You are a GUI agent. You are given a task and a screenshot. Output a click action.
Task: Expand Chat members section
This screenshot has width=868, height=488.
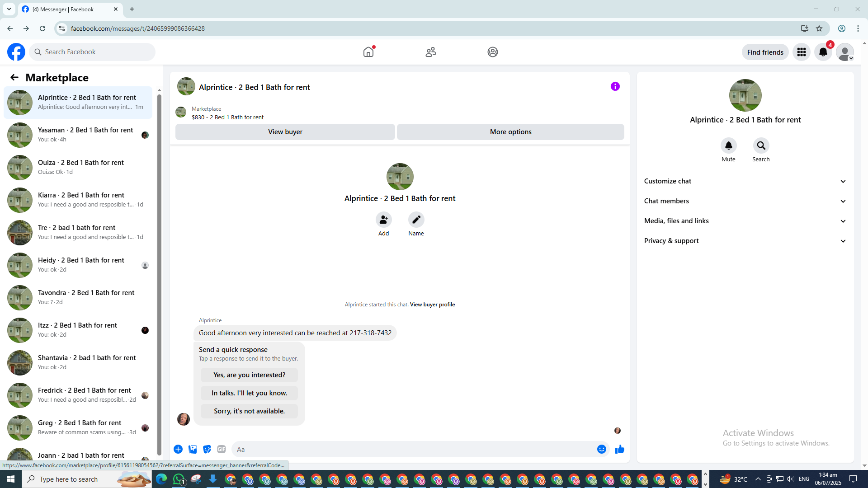[745, 201]
